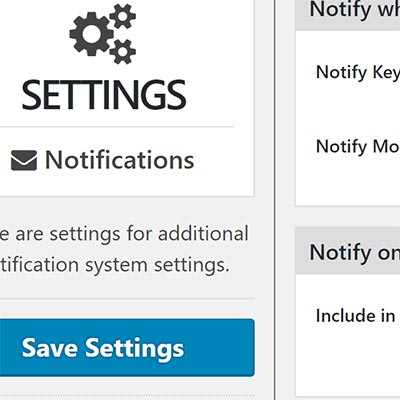
Task: Click the large gear in the settings icon
Action: tap(91, 34)
